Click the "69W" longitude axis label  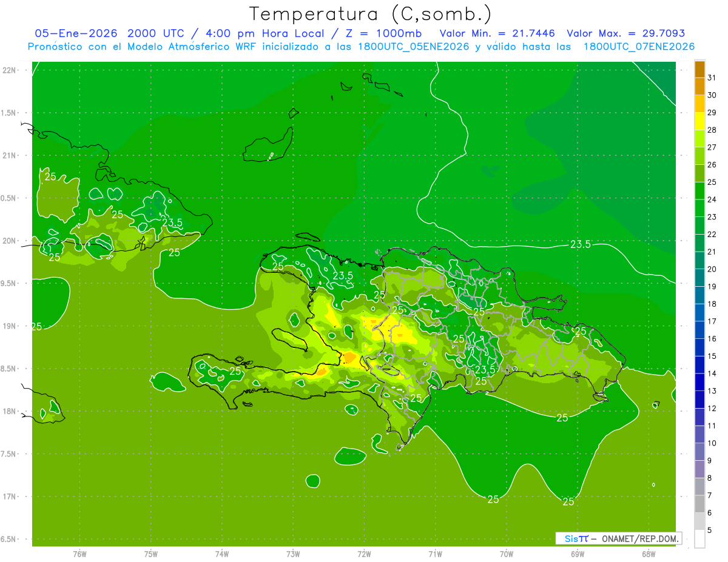pos(578,554)
